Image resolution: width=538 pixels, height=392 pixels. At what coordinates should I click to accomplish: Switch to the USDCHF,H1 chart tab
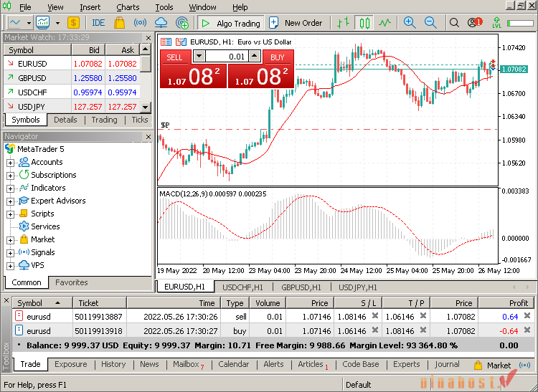coord(243,287)
